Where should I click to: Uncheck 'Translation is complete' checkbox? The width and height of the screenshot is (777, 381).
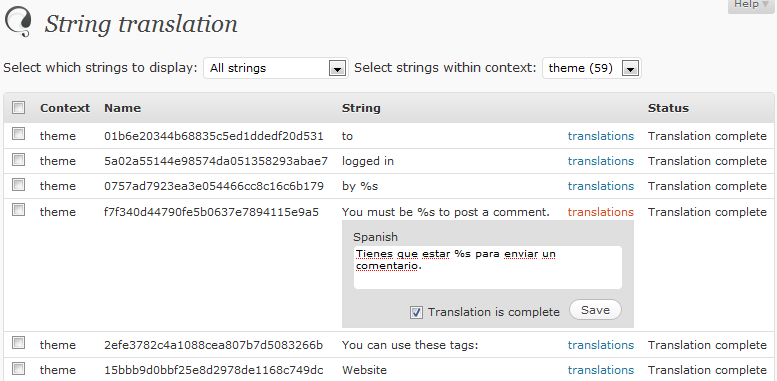pos(416,313)
